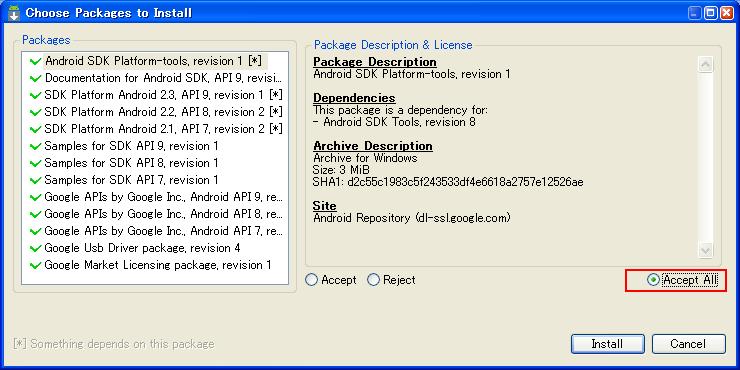740x370 pixels.
Task: Select Android SDK Platform-tools, revision 1 row
Action: tap(155, 61)
